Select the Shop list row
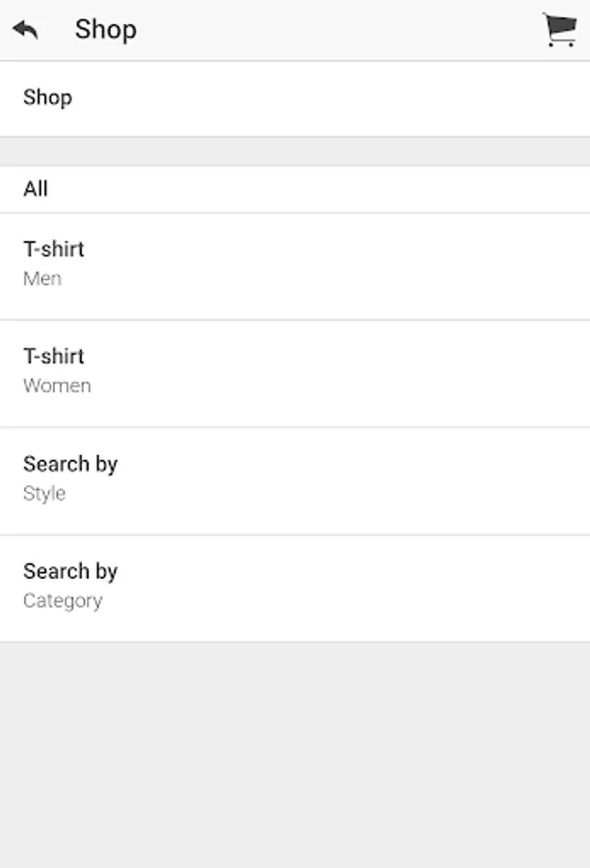590x868 pixels. pyautogui.click(x=295, y=98)
